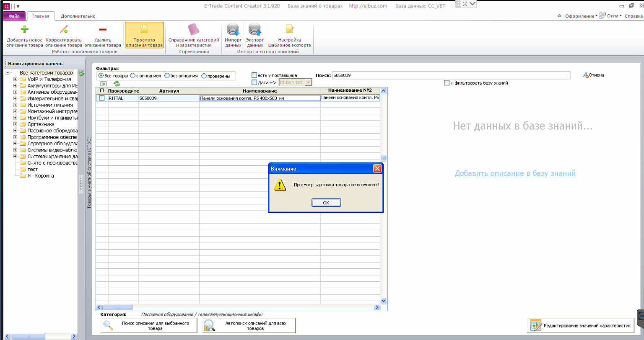Open the date 01.05.2018 dropdown
The height and width of the screenshot is (340, 644).
(x=309, y=82)
